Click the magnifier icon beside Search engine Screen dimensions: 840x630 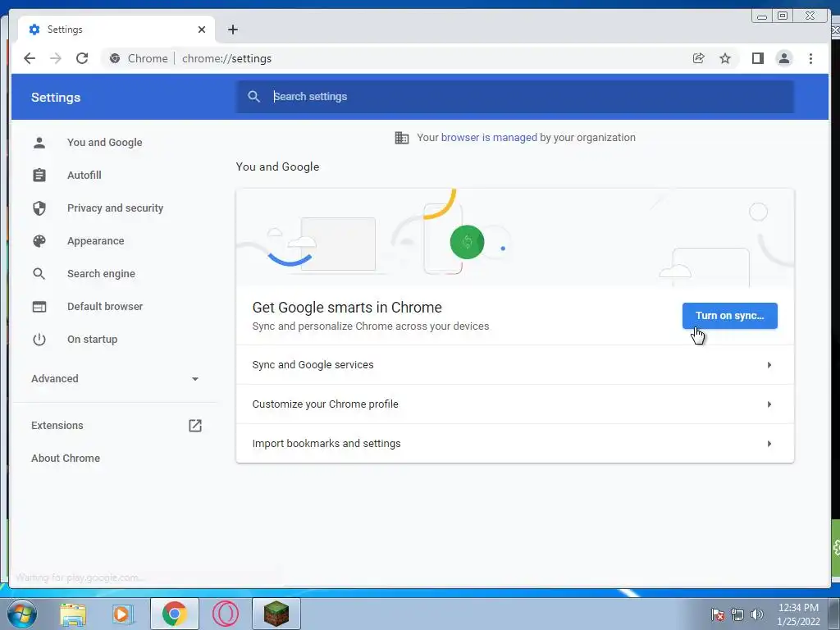point(39,274)
